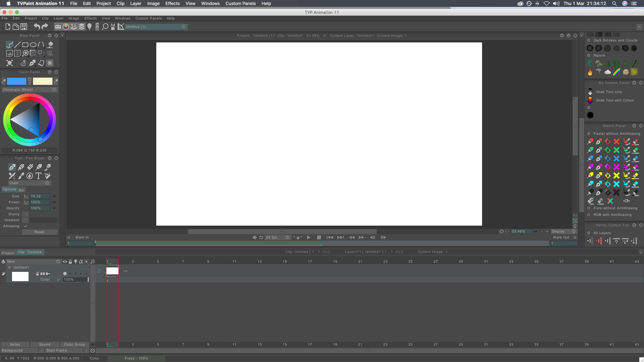
Task: Open the Effects menu in app window
Action: pyautogui.click(x=91, y=18)
